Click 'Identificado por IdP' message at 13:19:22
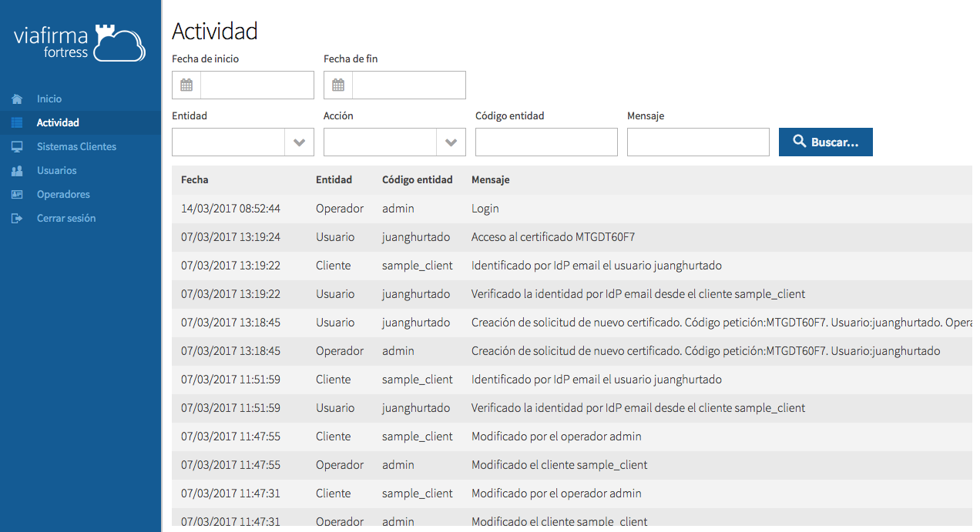The image size is (980, 532). [x=596, y=266]
